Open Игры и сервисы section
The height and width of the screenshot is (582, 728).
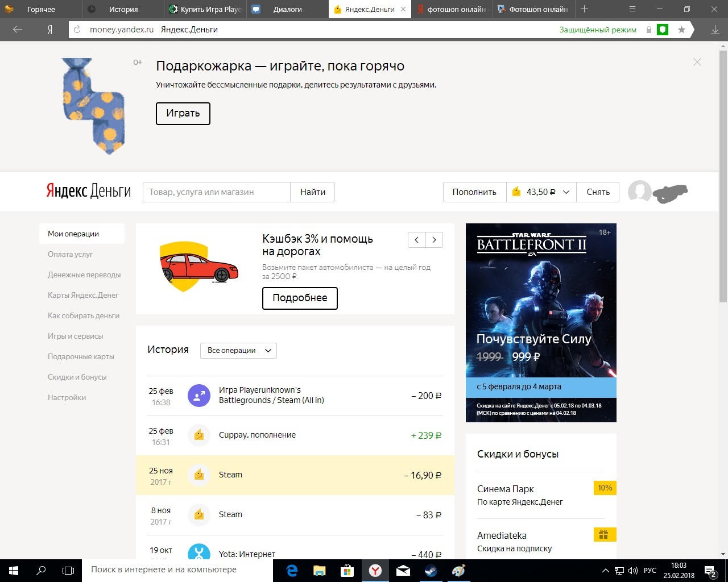pos(76,336)
